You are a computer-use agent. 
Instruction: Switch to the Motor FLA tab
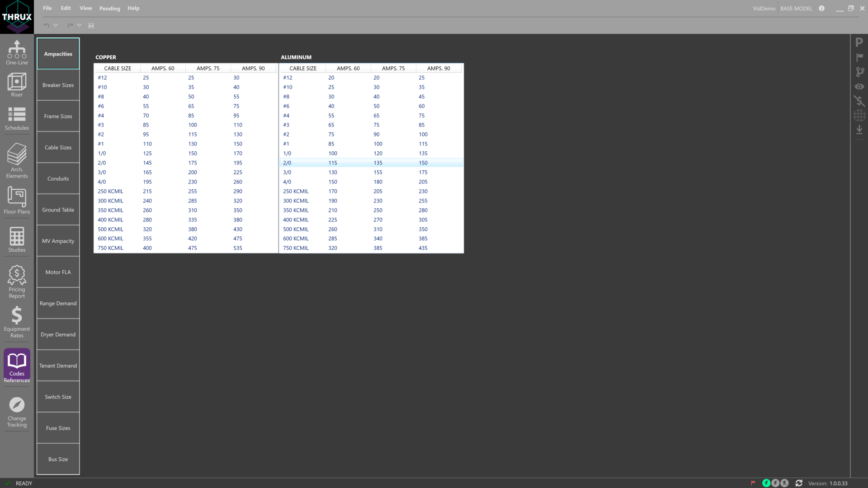58,272
